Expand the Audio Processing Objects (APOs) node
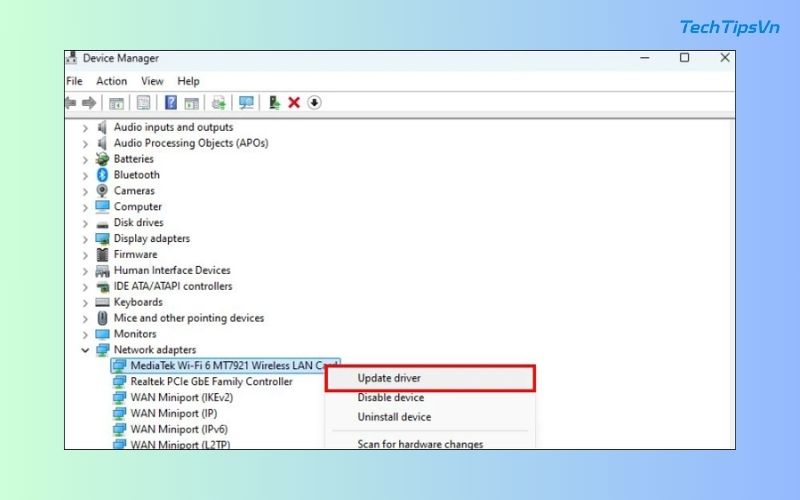Viewport: 800px width, 500px height. click(x=85, y=144)
